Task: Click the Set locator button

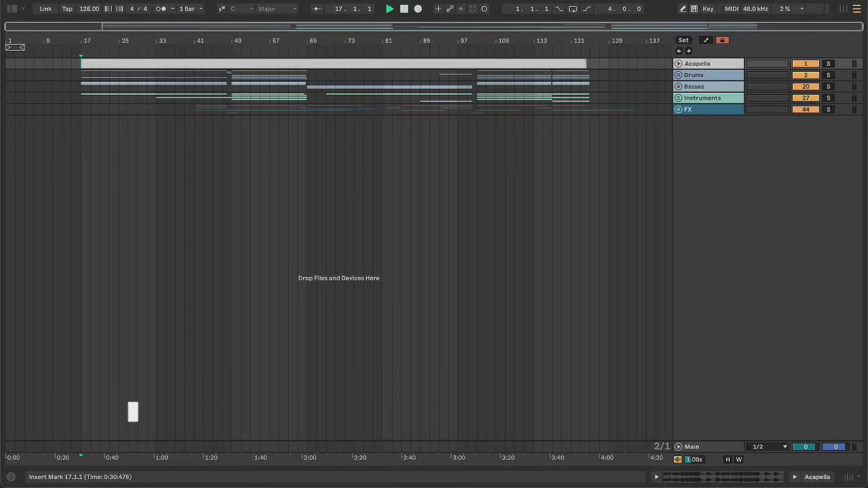Action: 684,41
